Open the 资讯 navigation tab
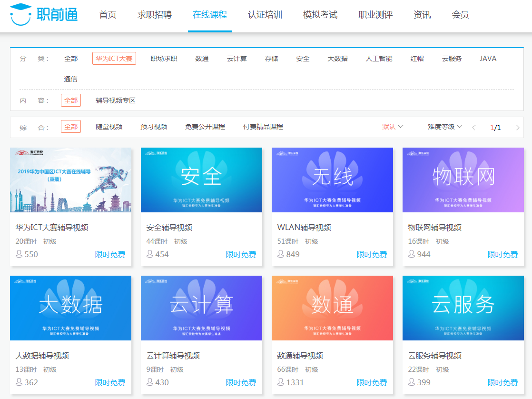532x399 pixels. tap(422, 15)
